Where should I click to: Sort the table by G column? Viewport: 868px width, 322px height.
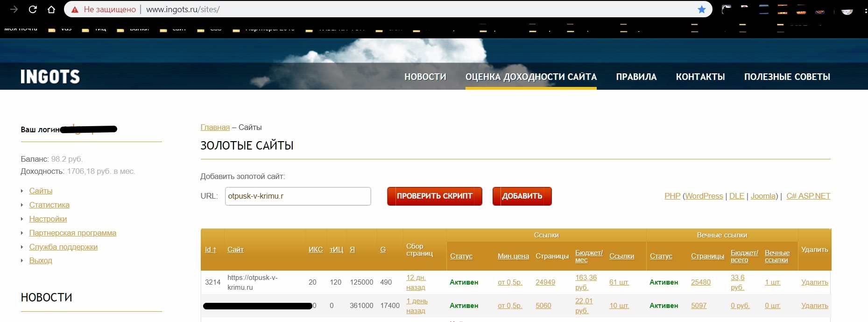(383, 250)
